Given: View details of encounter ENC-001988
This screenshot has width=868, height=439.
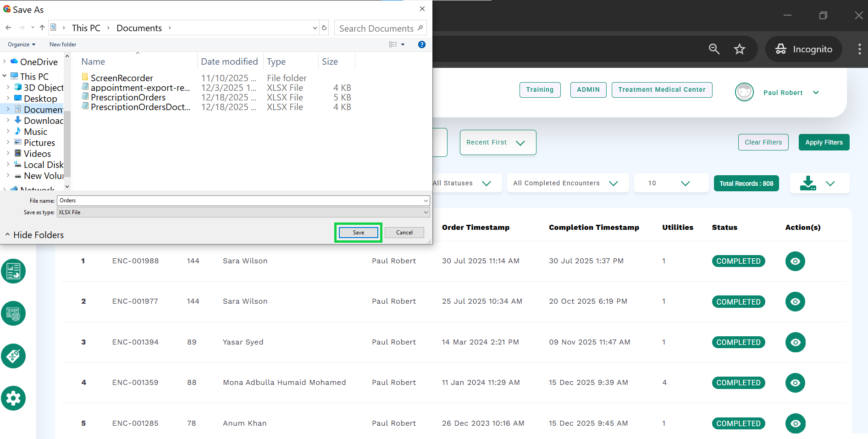Looking at the screenshot, I should pos(795,261).
